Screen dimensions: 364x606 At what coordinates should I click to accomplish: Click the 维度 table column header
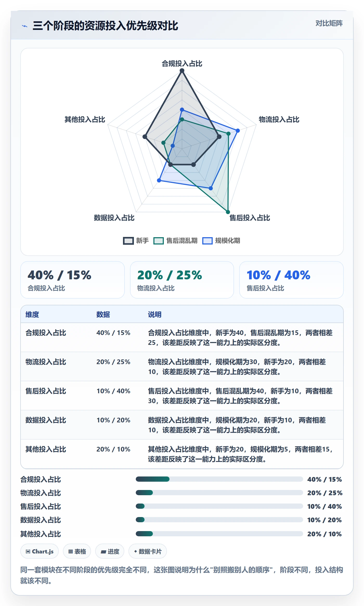click(x=32, y=314)
